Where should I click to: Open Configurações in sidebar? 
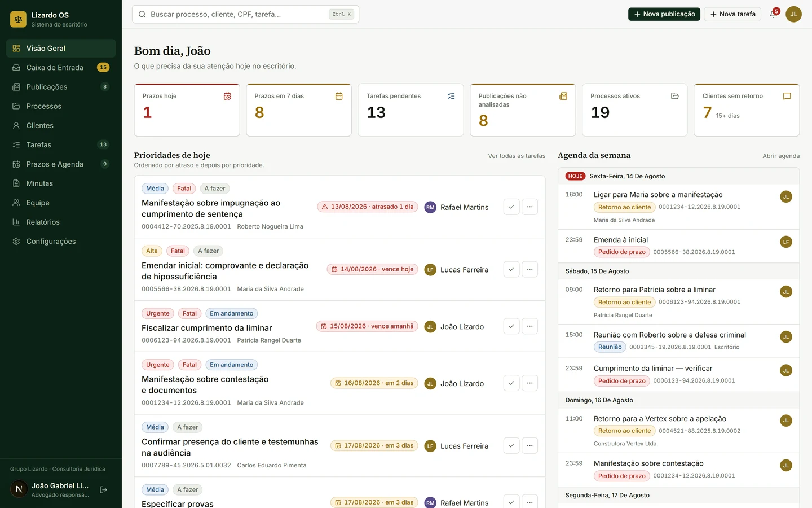click(x=61, y=241)
